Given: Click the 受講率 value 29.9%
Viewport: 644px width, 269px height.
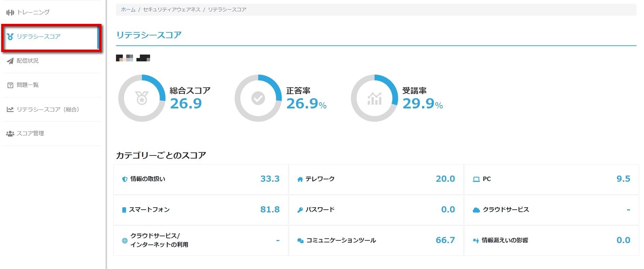Looking at the screenshot, I should pyautogui.click(x=423, y=104).
